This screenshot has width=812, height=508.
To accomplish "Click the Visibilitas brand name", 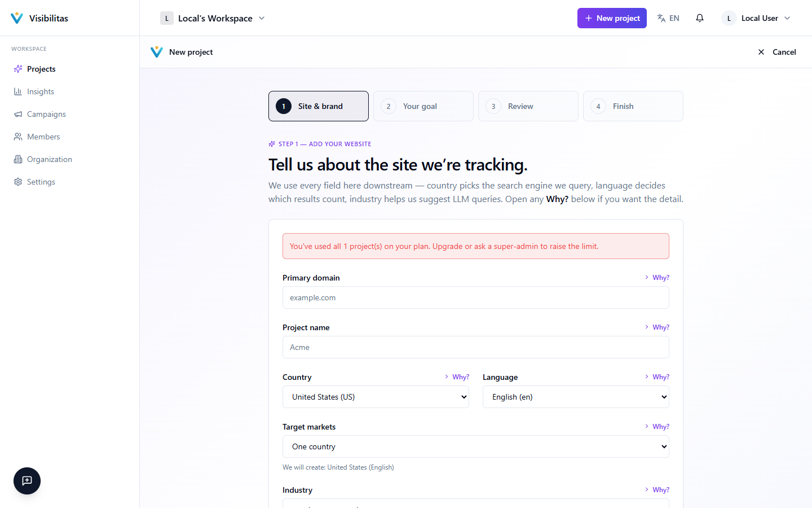I will coord(48,18).
